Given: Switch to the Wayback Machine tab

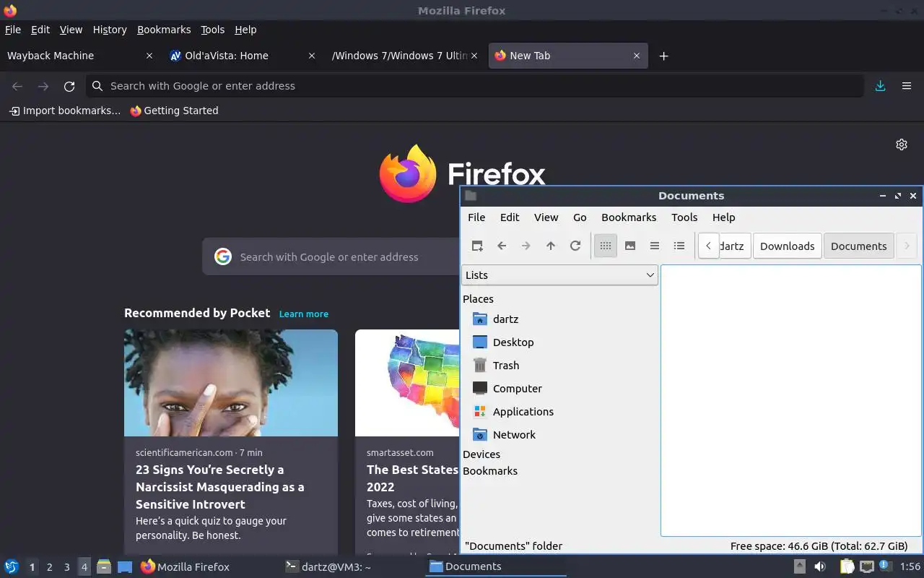Looking at the screenshot, I should point(72,56).
